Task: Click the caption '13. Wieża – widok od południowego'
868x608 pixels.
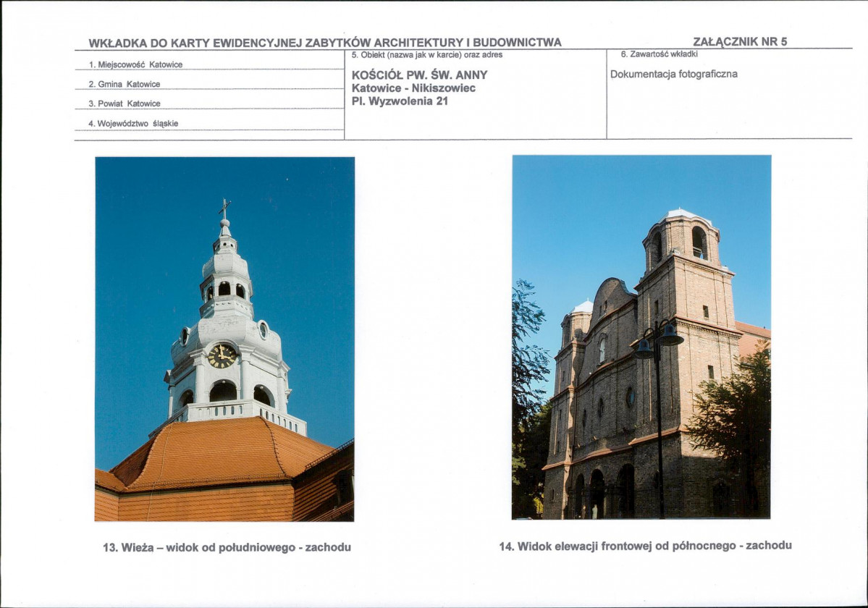Action: pyautogui.click(x=227, y=547)
